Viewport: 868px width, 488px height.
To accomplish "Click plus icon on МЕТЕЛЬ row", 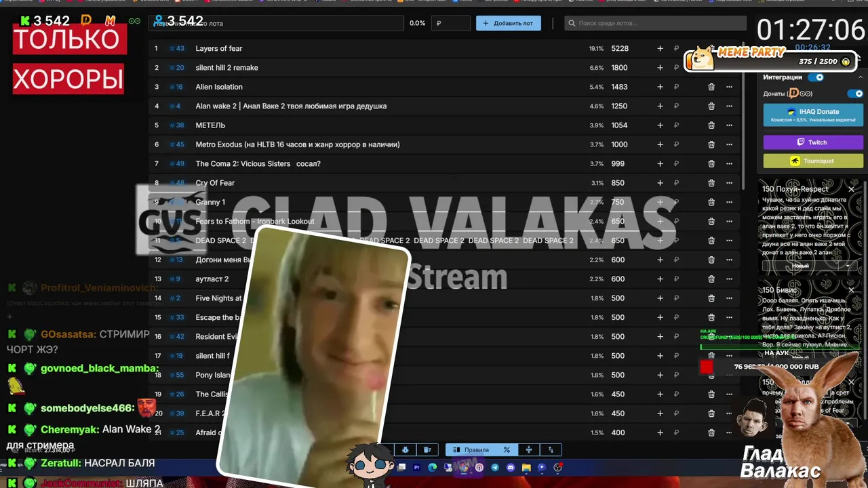I will point(660,125).
